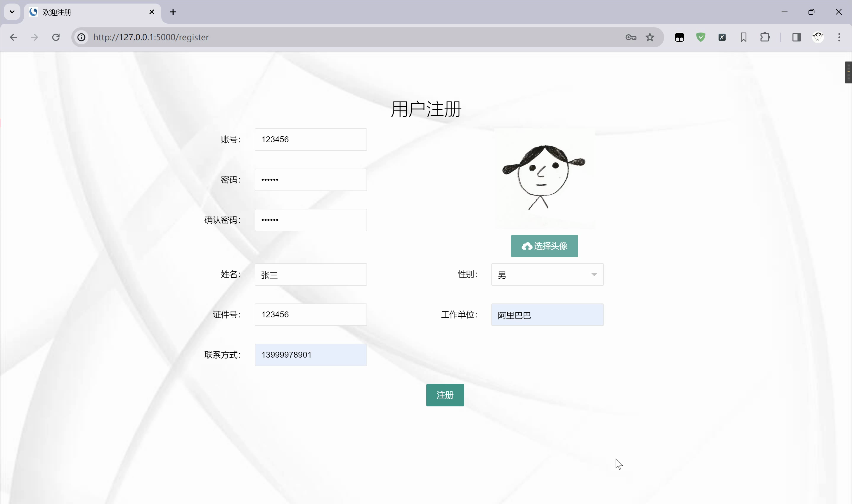Open the site information icon
Viewport: 852px width, 504px height.
(x=81, y=37)
